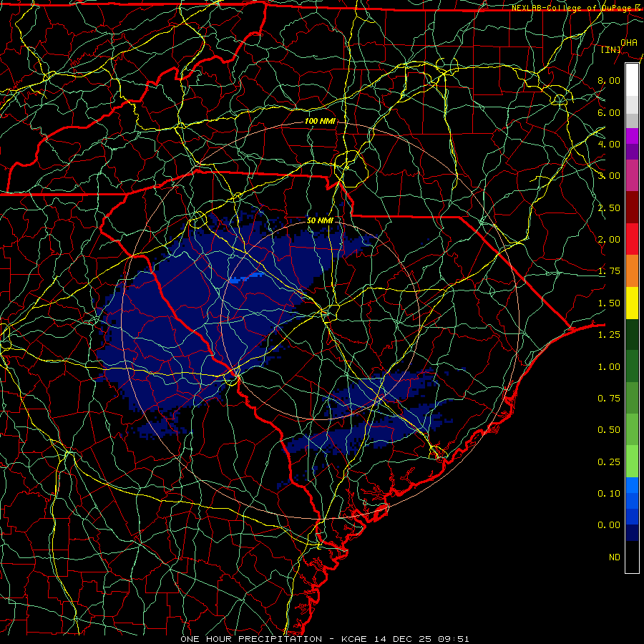This screenshot has width=644, height=644.
Task: Click the 'ONE HOUR PRECIPITATION' caption text
Action: click(251, 639)
